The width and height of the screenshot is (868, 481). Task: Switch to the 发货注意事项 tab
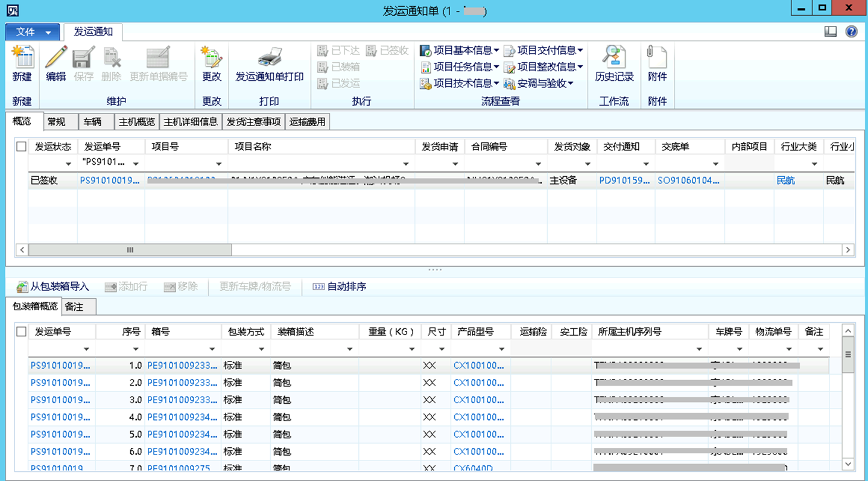(x=253, y=122)
